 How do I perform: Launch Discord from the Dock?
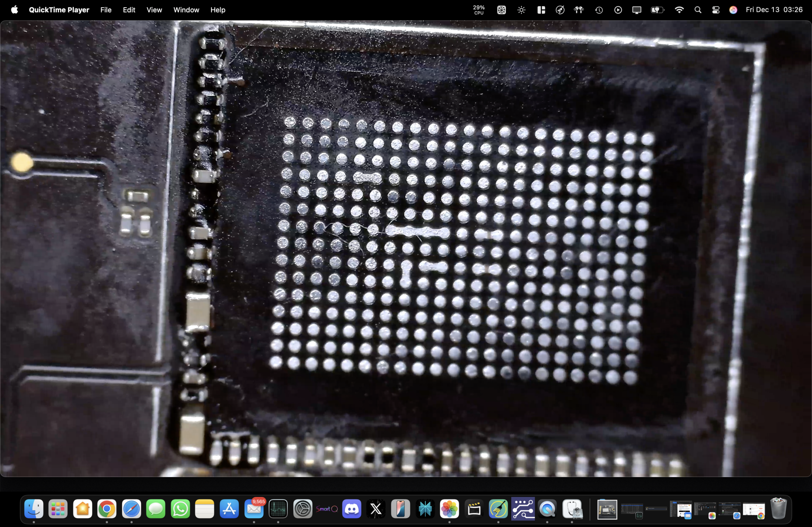[x=352, y=509]
